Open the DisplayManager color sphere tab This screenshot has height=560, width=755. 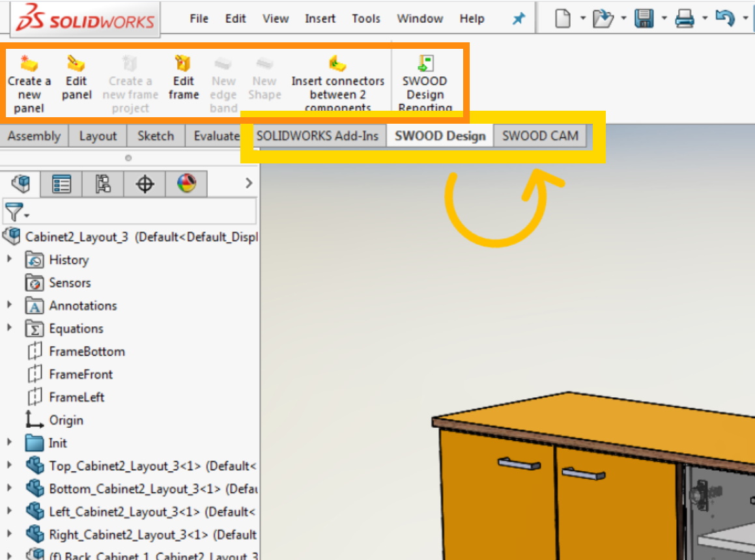[186, 184]
